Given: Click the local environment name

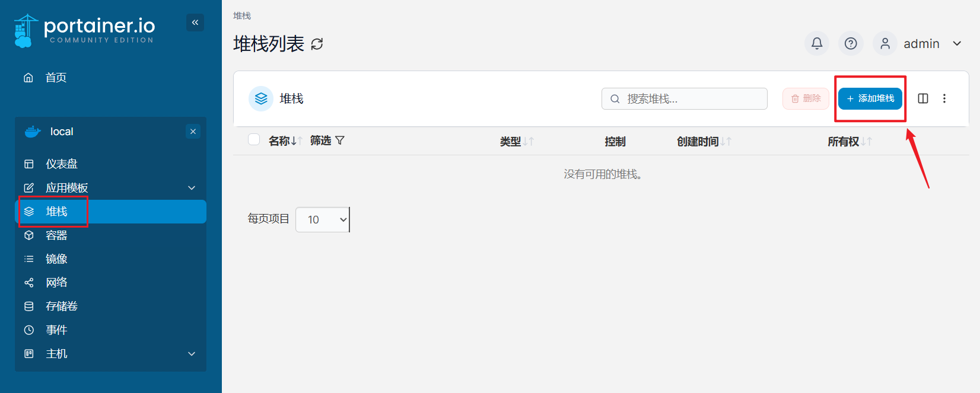Looking at the screenshot, I should click(x=62, y=132).
